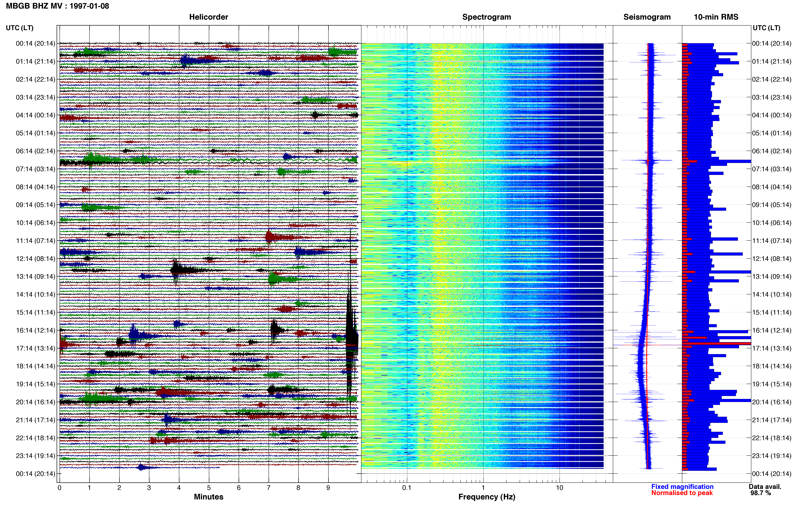Viewport: 812px width, 508px height.
Task: Click the left time label 04:14 (00:14)
Action: 36,115
